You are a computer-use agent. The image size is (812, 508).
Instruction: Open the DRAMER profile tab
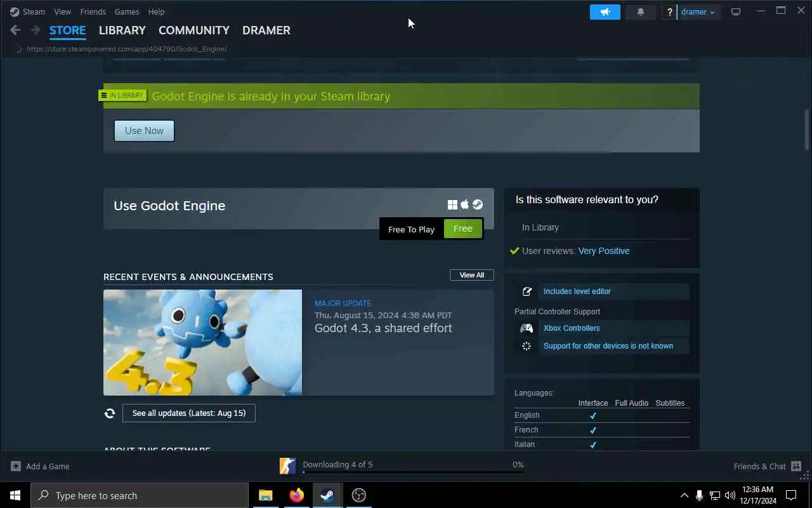click(266, 30)
